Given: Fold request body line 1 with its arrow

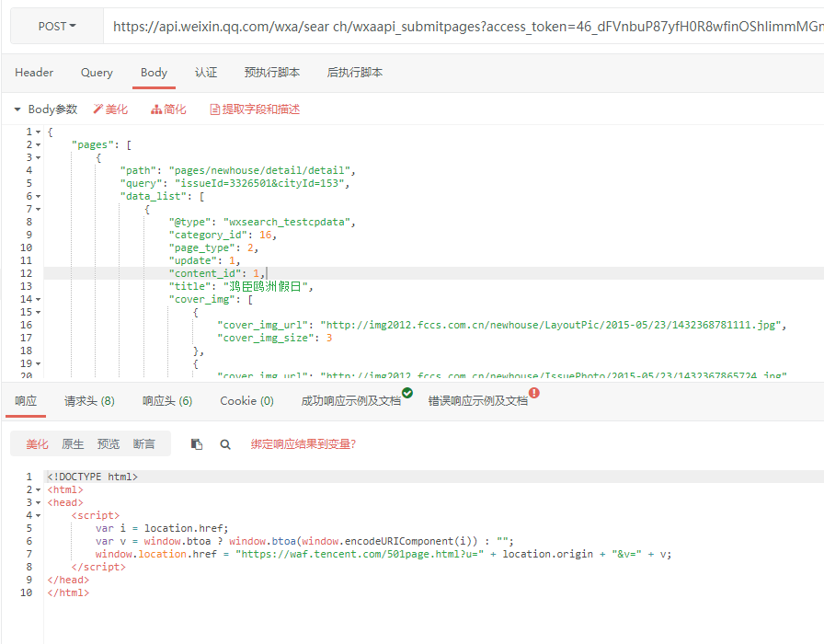Looking at the screenshot, I should click(39, 132).
